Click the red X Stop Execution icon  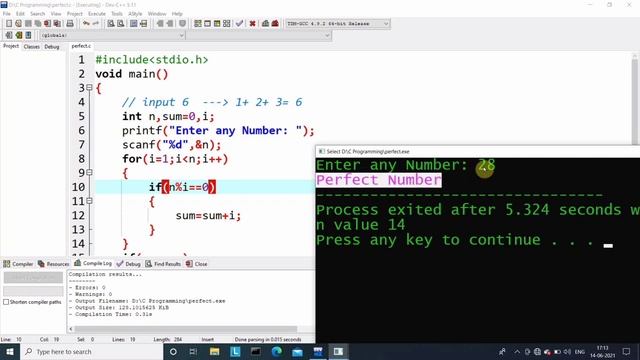pos(252,24)
